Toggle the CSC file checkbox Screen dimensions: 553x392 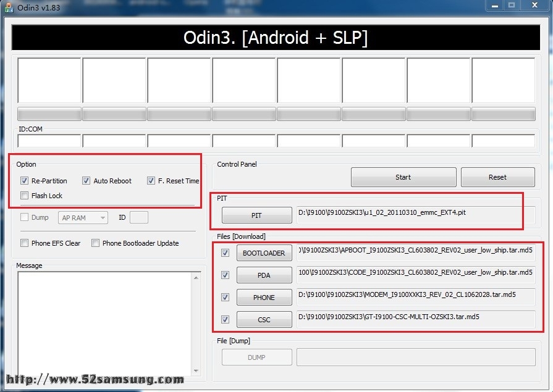(225, 319)
